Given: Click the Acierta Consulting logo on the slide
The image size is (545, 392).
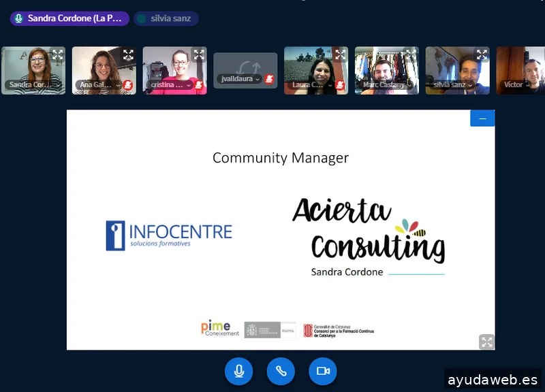Looking at the screenshot, I should pos(369,231).
